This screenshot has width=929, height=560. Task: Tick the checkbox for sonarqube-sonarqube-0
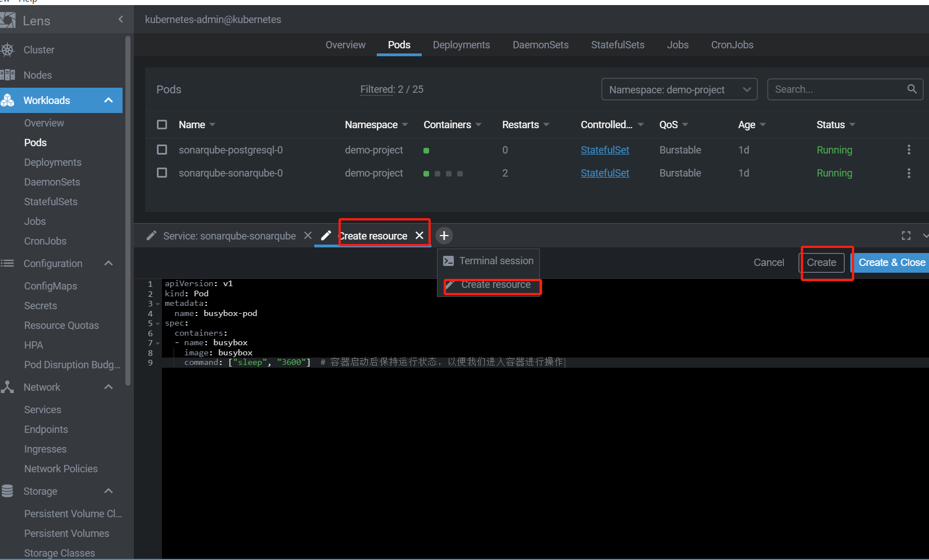pos(162,173)
